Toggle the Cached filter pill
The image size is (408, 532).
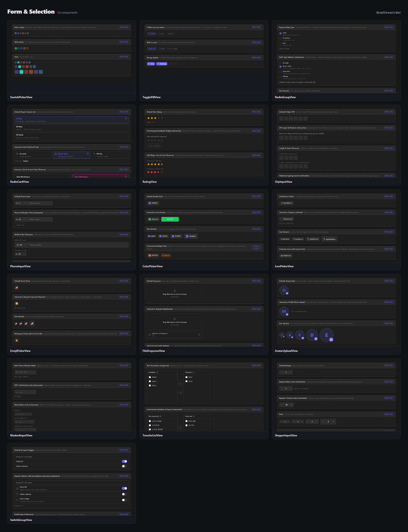[161, 34]
